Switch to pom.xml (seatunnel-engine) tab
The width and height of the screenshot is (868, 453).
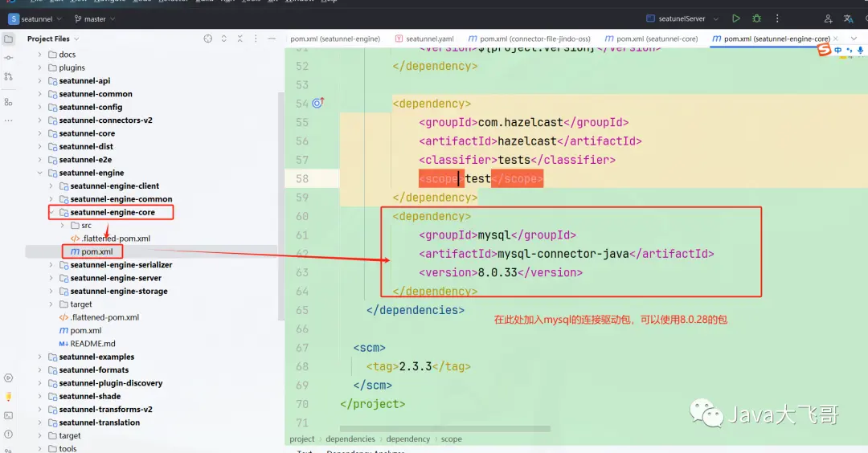pyautogui.click(x=335, y=39)
